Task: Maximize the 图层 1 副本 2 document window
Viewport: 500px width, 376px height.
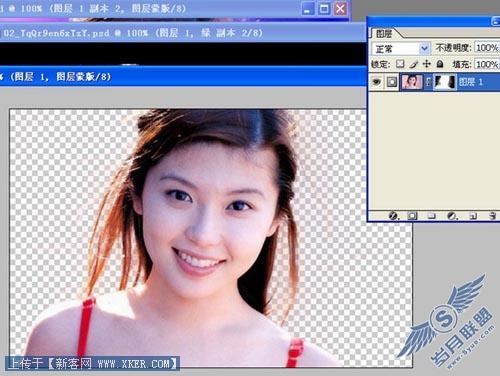Action: [x=324, y=9]
